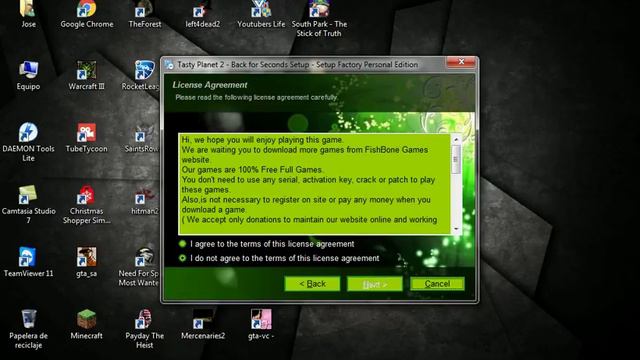
Task: Click 'We accept only donations' line
Action: (309, 220)
